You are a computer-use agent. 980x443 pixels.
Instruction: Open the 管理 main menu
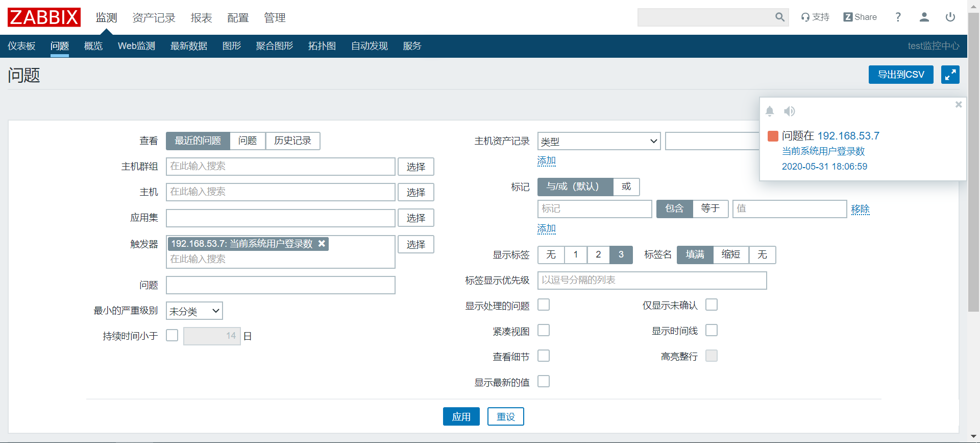275,18
